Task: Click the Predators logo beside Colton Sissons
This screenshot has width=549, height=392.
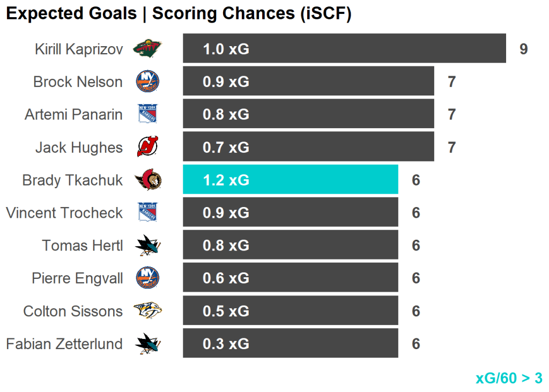Action: click(x=147, y=311)
